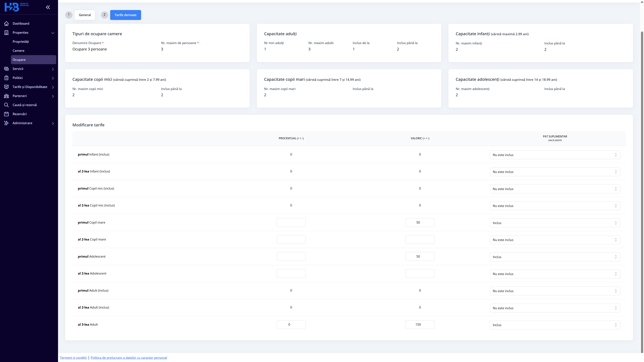
Task: Collapse the Properties menu chevron
Action: click(53, 33)
